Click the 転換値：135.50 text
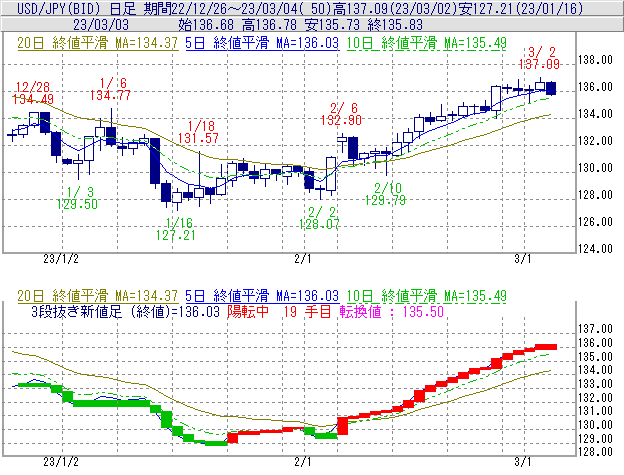The width and height of the screenshot is (624, 475). [x=392, y=311]
